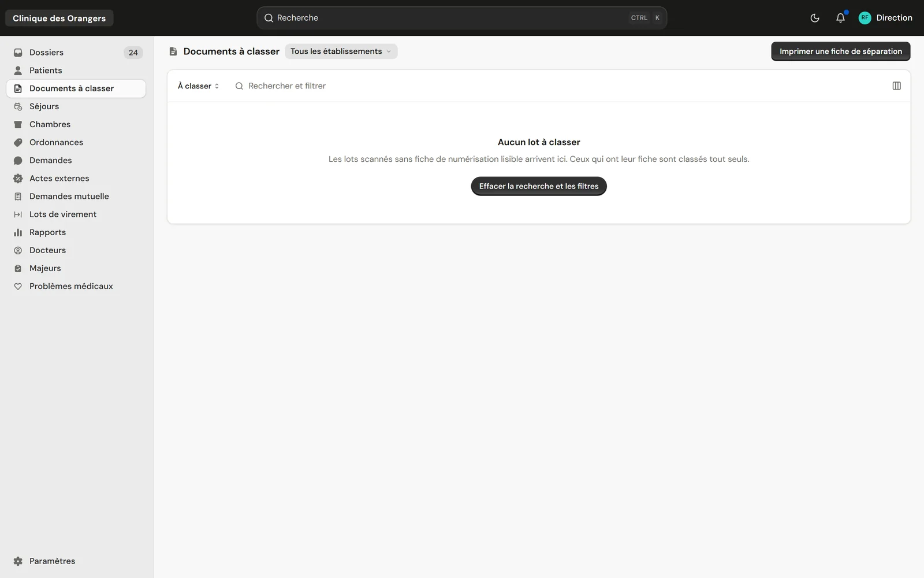Image resolution: width=924 pixels, height=578 pixels.
Task: Click the Demandes mutuelle building icon
Action: coord(18,197)
